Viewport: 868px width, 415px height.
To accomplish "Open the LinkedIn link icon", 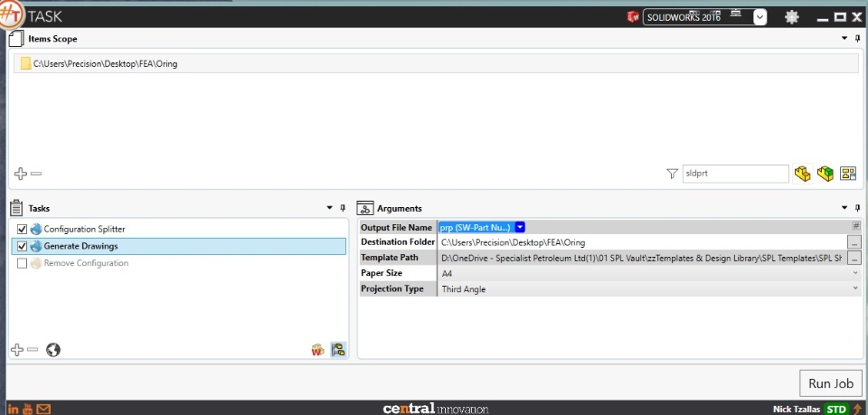I will (x=14, y=410).
